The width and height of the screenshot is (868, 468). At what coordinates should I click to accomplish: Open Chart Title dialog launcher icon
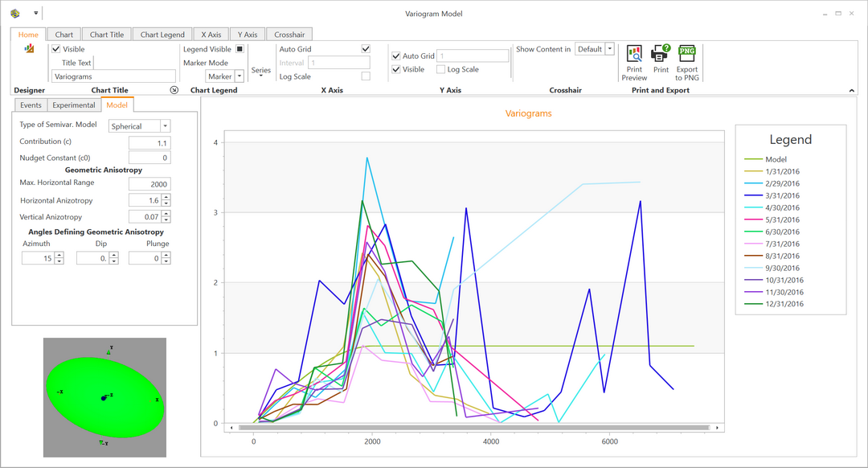coord(174,90)
